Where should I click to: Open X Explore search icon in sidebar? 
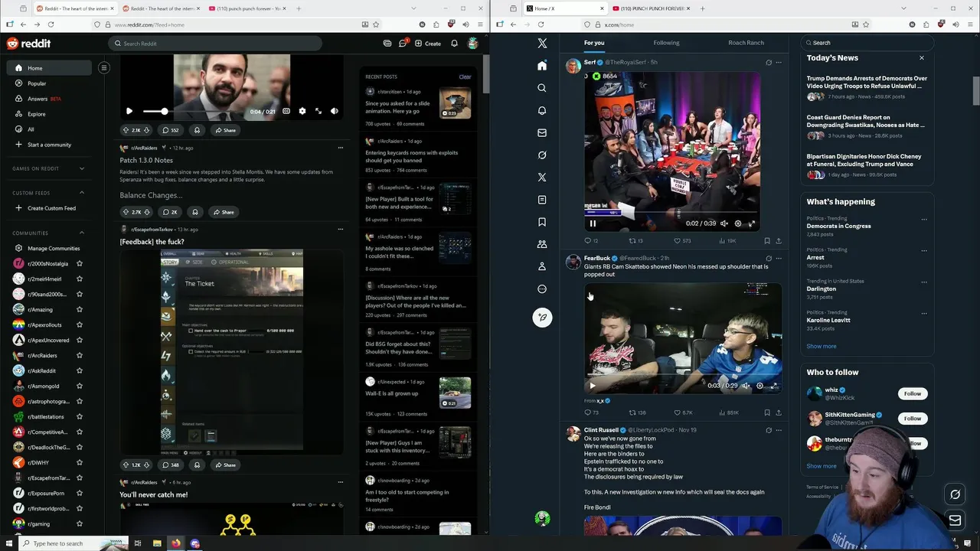coord(542,88)
